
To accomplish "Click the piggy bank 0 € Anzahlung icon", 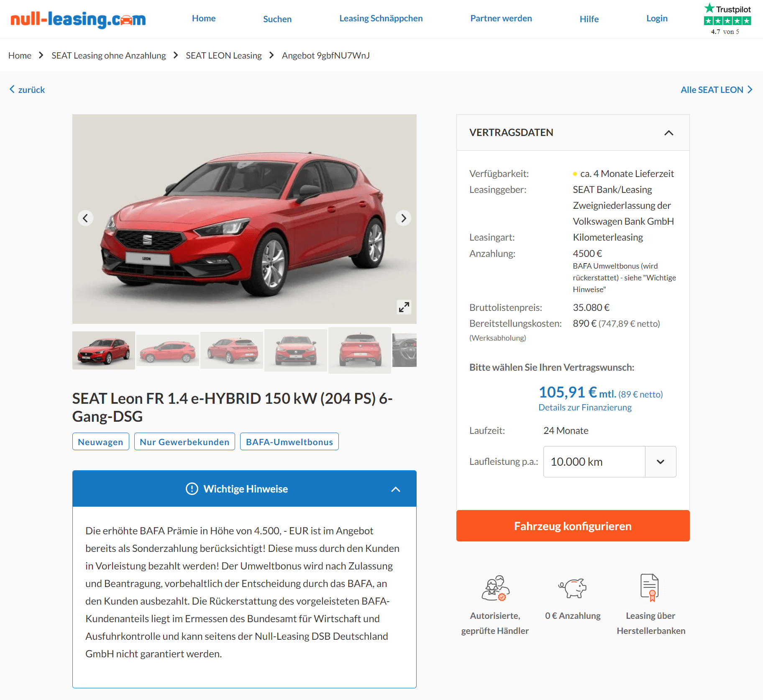I will click(x=573, y=588).
